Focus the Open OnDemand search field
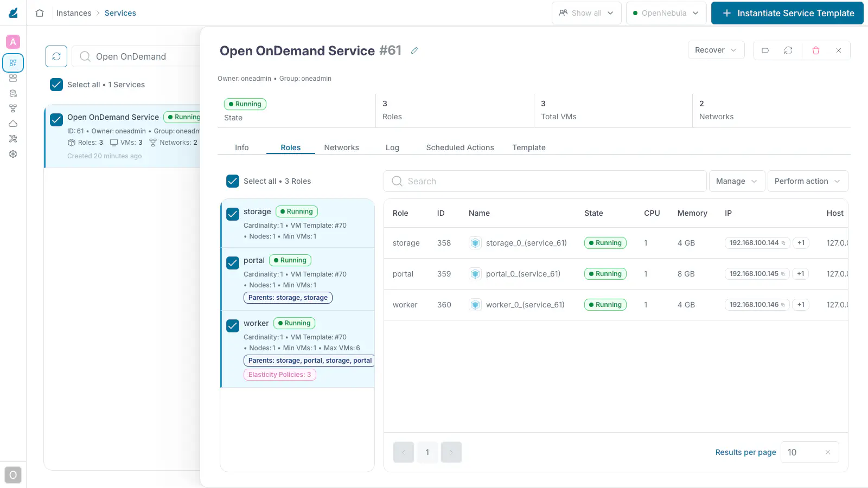The height and width of the screenshot is (488, 868). click(136, 56)
